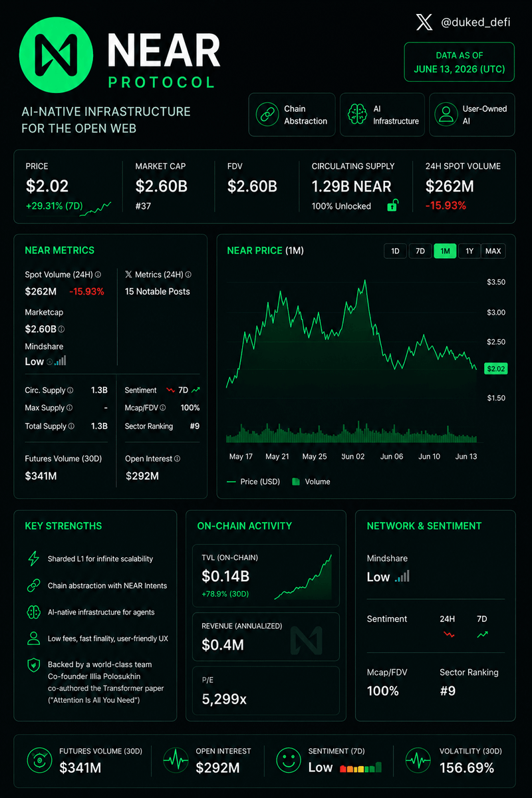Click the Revenue (Annualized) $0.4M card
Screen dimensions: 532x798
pyautogui.click(x=266, y=637)
